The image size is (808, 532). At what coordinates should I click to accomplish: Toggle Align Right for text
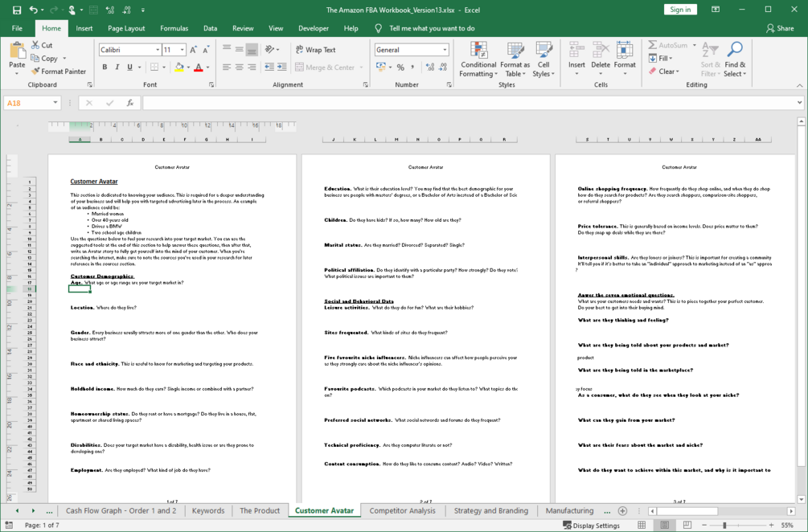(252, 67)
